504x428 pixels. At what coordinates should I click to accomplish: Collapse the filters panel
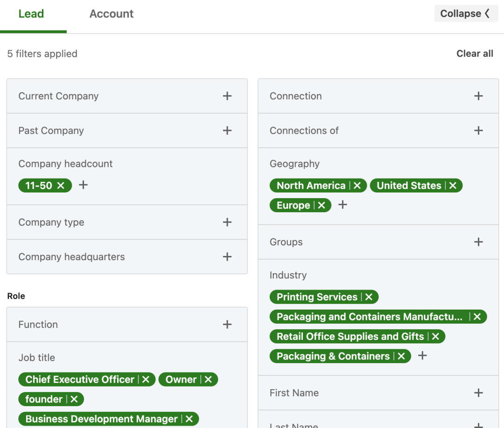pyautogui.click(x=465, y=14)
